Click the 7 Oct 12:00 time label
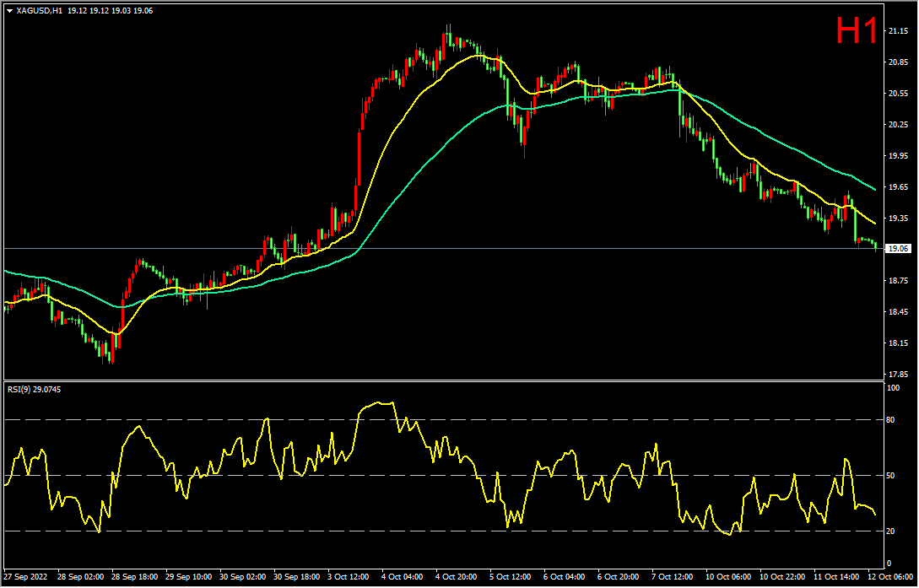The width and height of the screenshot is (919, 588). click(673, 577)
